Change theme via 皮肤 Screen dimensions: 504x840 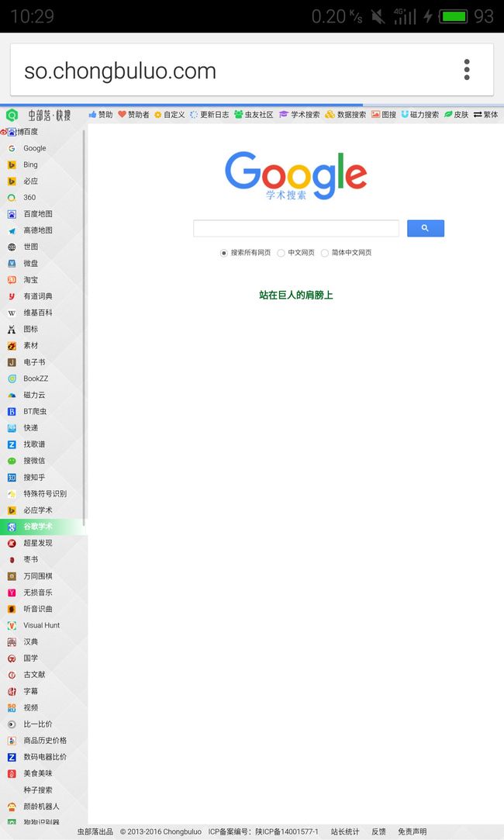click(457, 115)
